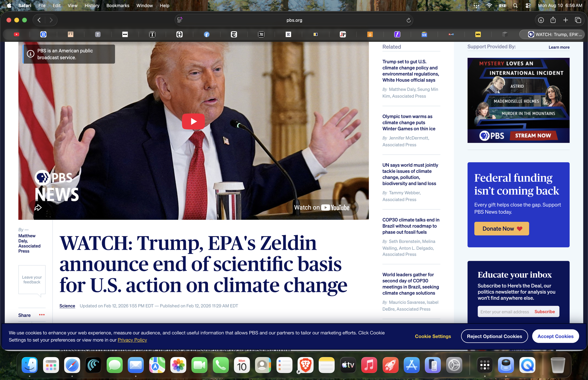Open author Matthew Daly's page
Image resolution: width=588 pixels, height=380 pixels.
pos(29,243)
